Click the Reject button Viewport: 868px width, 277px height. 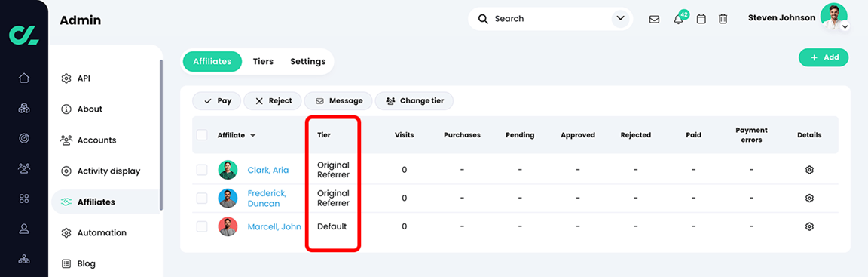(x=272, y=101)
